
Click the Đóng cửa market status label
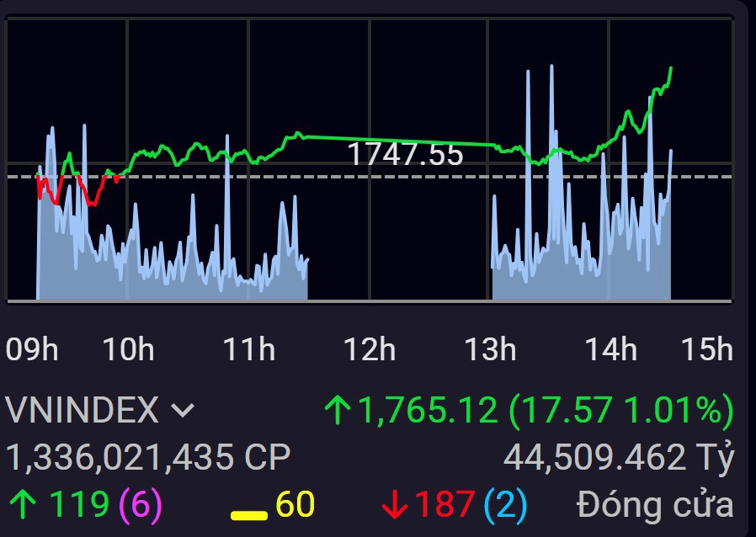pyautogui.click(x=655, y=504)
